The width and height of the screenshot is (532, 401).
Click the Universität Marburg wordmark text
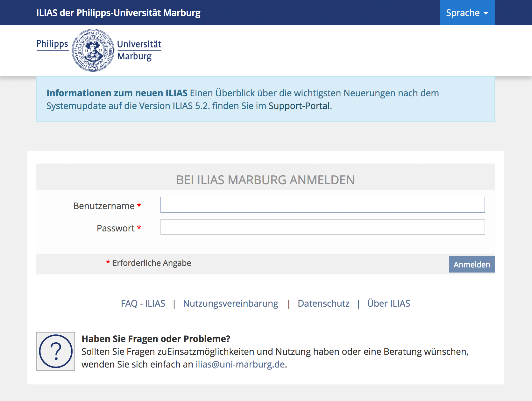point(139,50)
